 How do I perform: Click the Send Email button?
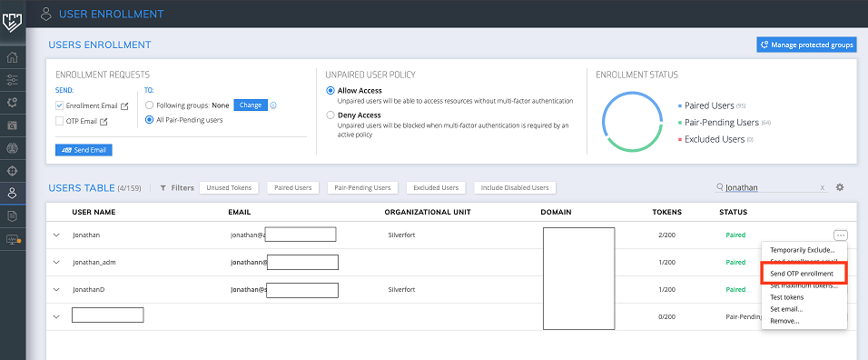pos(84,150)
